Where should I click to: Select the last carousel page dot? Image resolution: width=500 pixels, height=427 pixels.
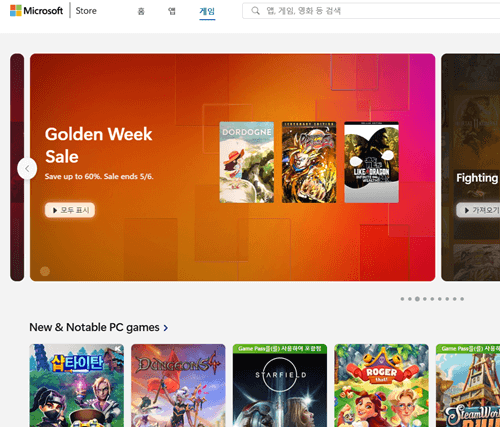coord(462,299)
